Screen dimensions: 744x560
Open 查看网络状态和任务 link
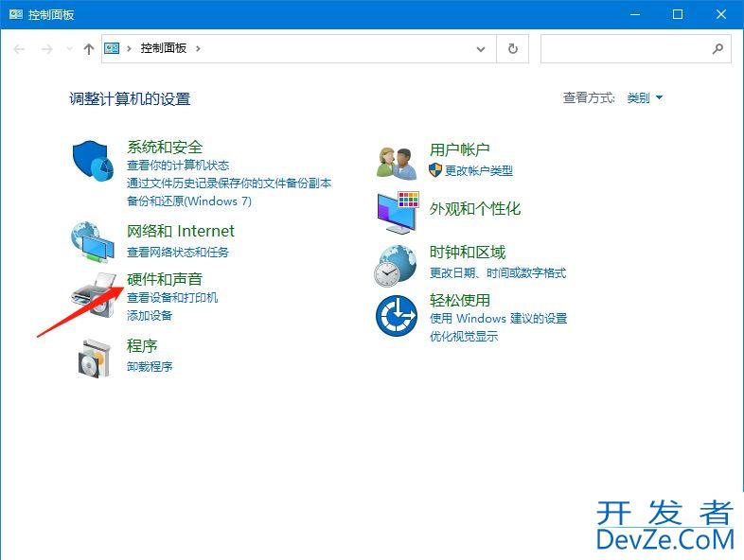pos(178,252)
